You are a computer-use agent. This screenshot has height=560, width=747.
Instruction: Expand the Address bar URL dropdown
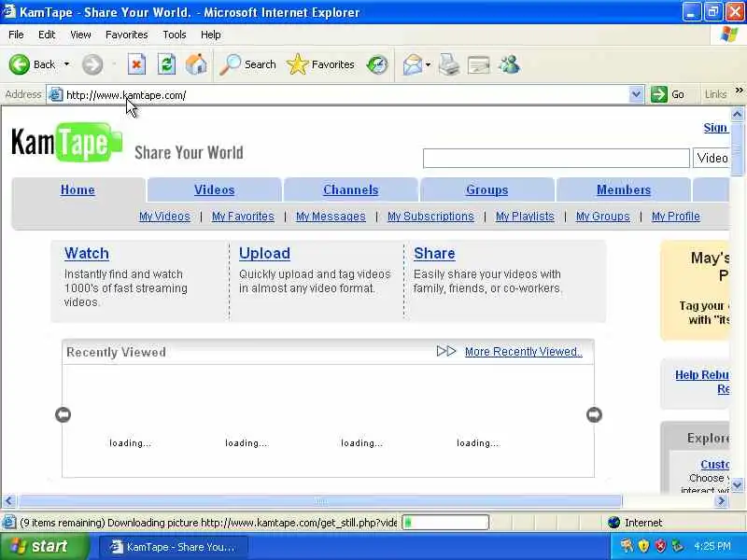point(636,94)
